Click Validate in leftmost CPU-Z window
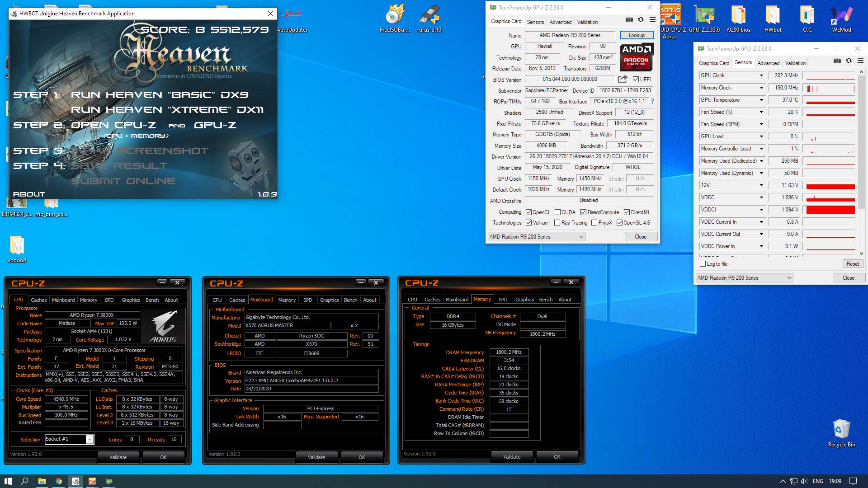This screenshot has height=488, width=868. (118, 457)
